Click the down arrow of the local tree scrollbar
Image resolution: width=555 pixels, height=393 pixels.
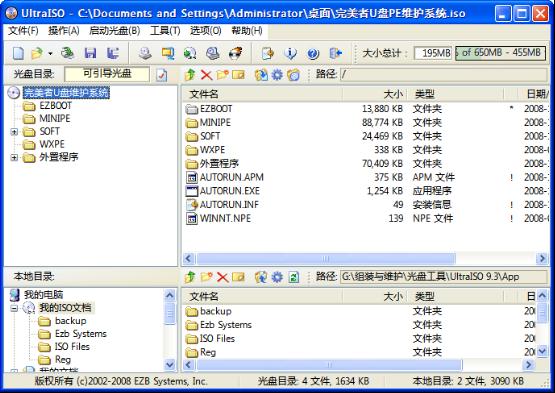(170, 364)
